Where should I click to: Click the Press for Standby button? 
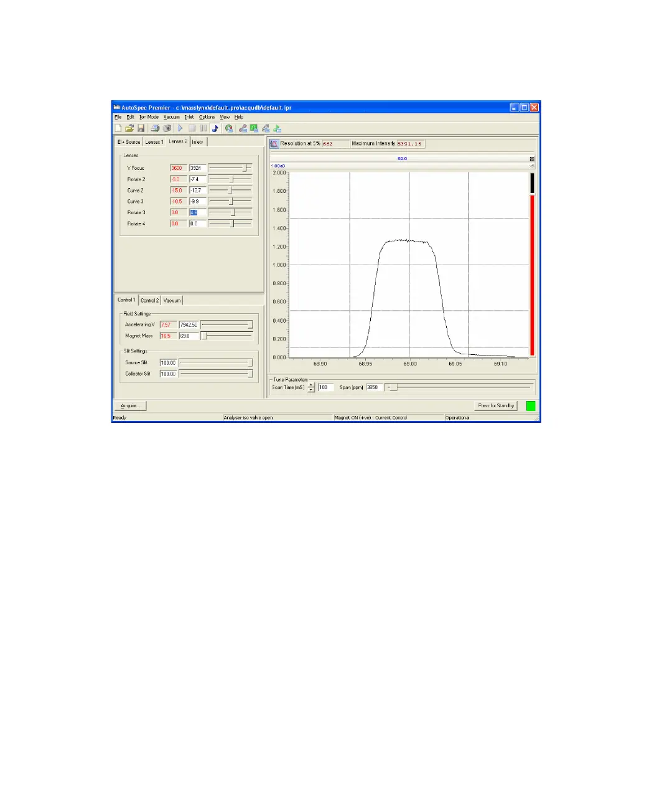point(496,406)
